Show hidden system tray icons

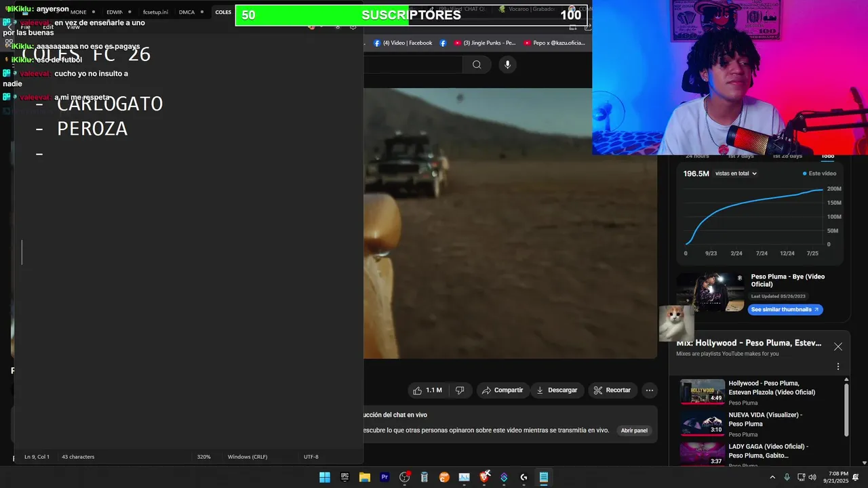[x=772, y=477]
